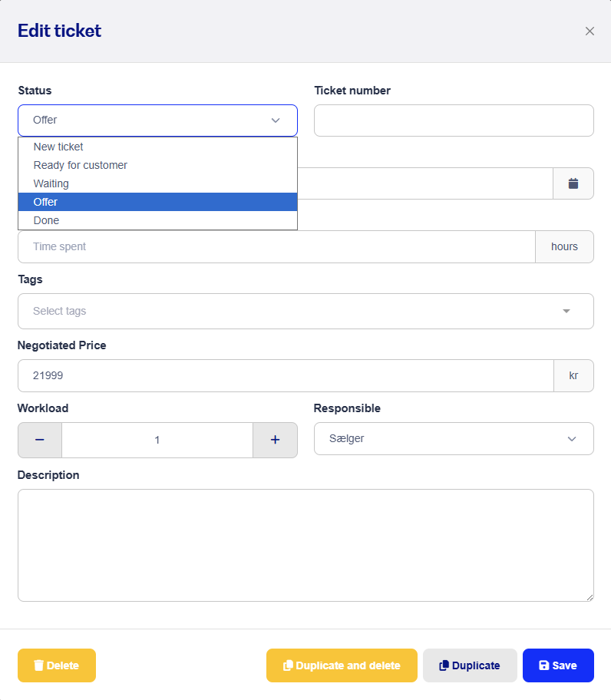Focus the Ticket number field

click(x=454, y=121)
